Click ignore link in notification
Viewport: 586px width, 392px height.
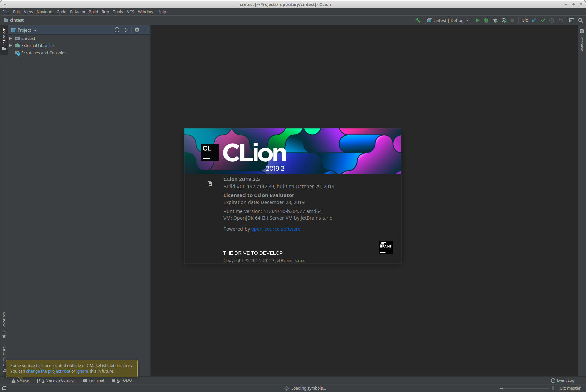[82, 371]
